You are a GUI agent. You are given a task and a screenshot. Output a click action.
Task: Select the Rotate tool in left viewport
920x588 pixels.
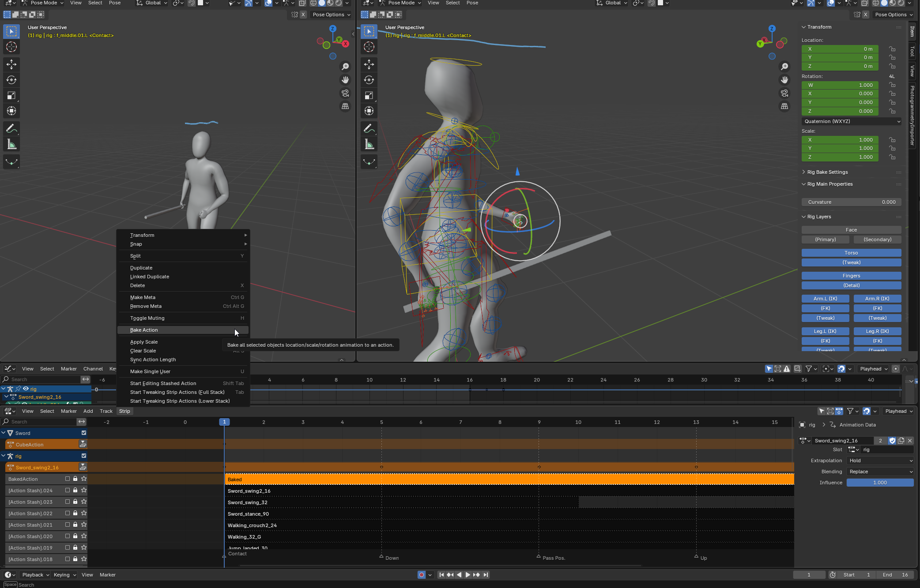coord(11,80)
